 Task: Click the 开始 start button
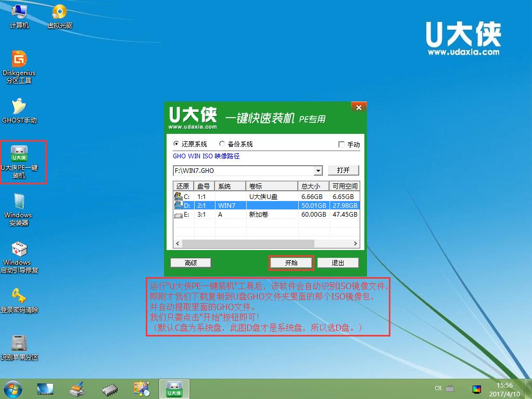pos(290,263)
